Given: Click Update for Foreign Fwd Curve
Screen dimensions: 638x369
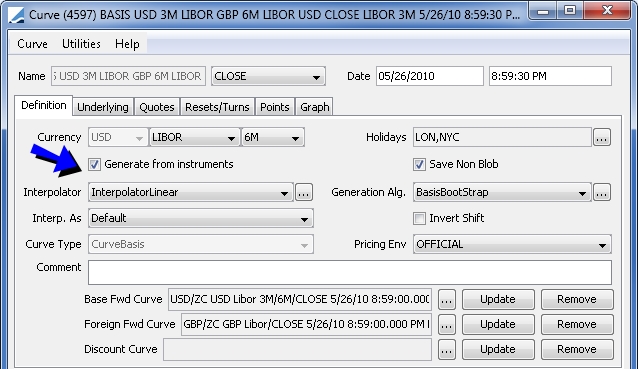Looking at the screenshot, I should click(498, 325).
